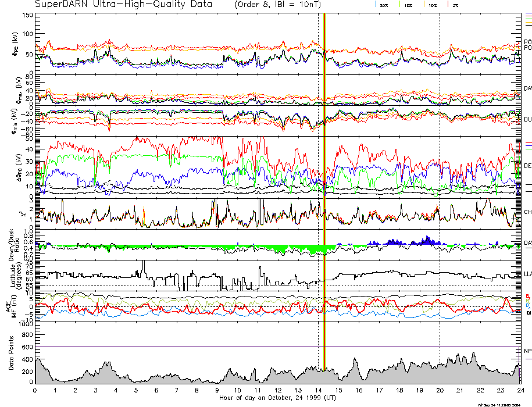Click the NP label right of Data Points panel

tap(527, 351)
